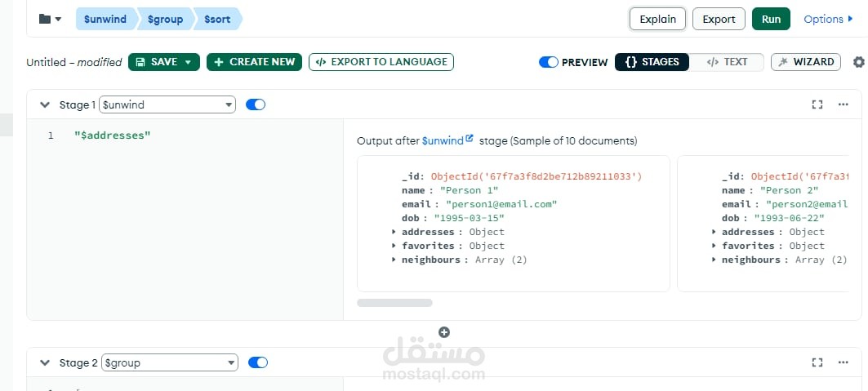Add a stage with the plus icon
The image size is (868, 391).
pyautogui.click(x=444, y=332)
